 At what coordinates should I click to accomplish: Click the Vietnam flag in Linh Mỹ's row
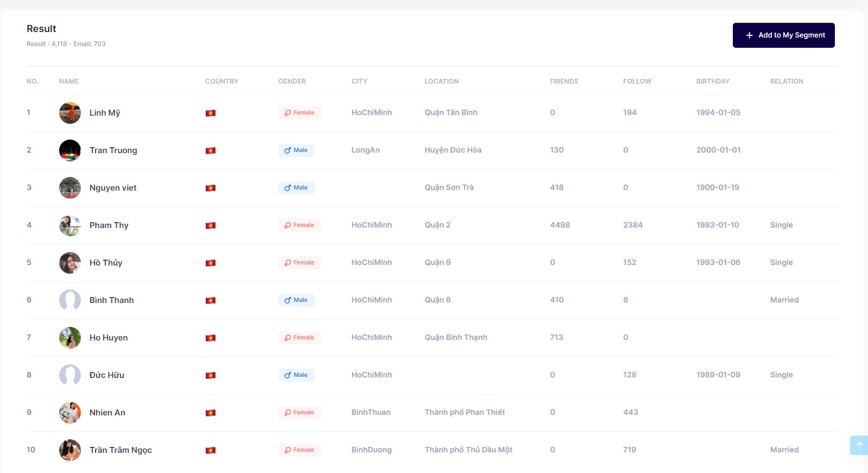tap(211, 113)
